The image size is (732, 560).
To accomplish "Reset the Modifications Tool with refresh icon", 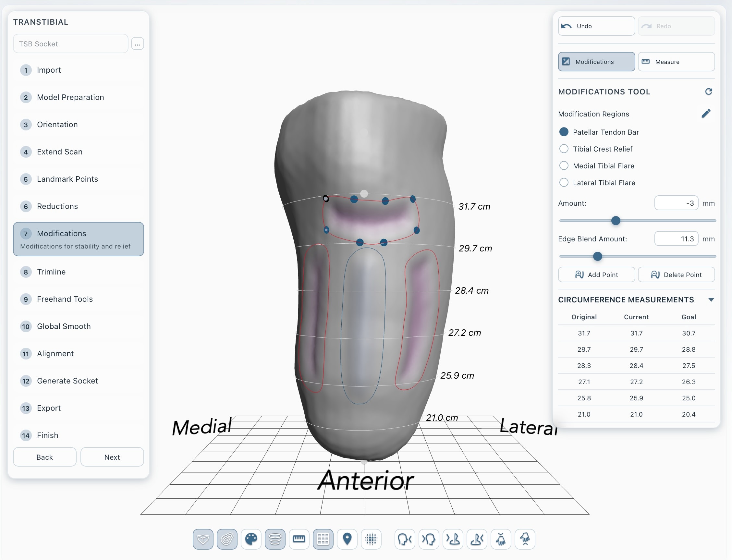I will (x=708, y=91).
